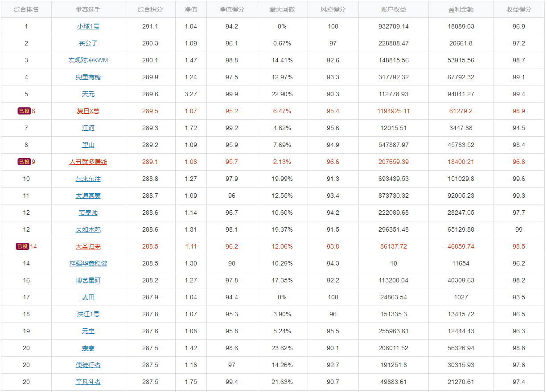The image size is (547, 392).
Task: Open the rank 2 contestant's name link
Action: click(88, 43)
